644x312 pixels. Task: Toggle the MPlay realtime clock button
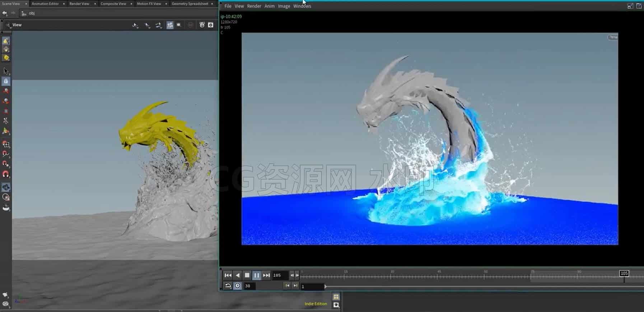coord(237,286)
